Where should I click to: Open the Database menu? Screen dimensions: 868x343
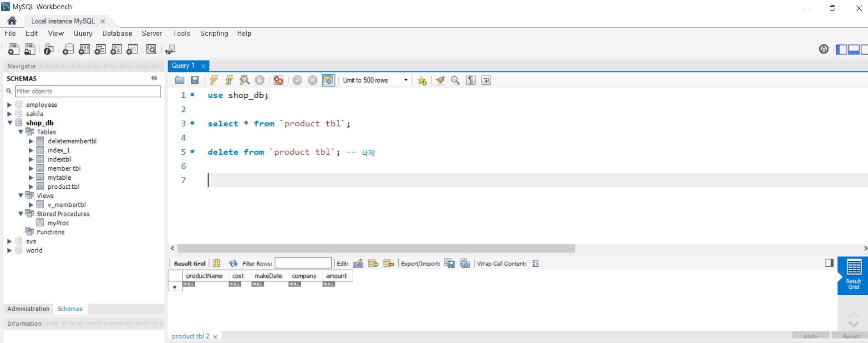tap(117, 33)
